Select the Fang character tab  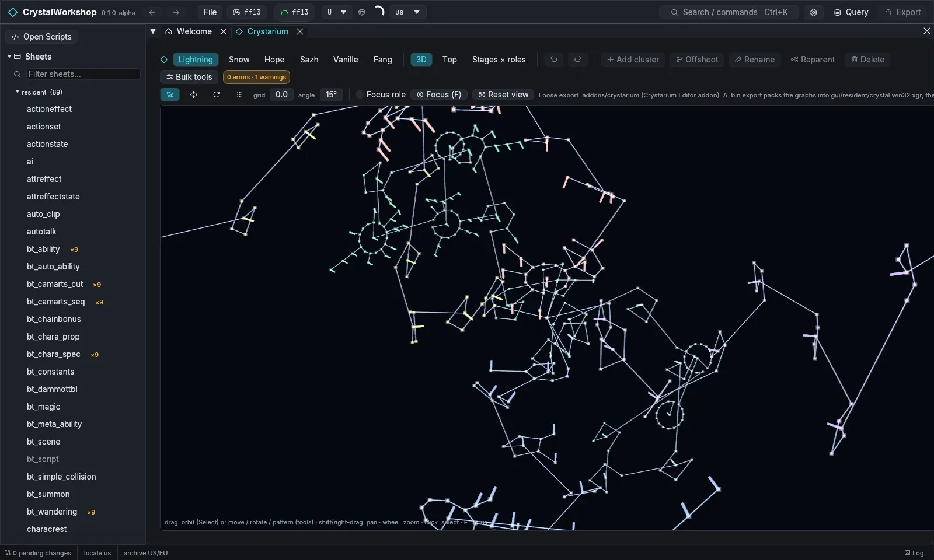382,60
